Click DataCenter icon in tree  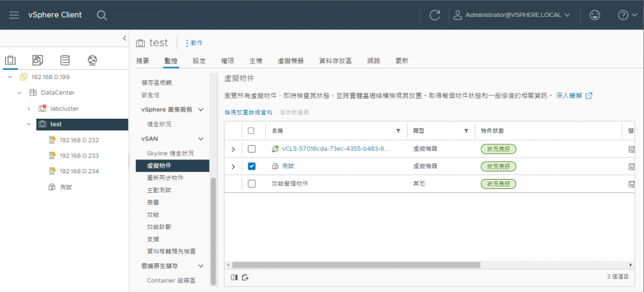click(x=33, y=93)
